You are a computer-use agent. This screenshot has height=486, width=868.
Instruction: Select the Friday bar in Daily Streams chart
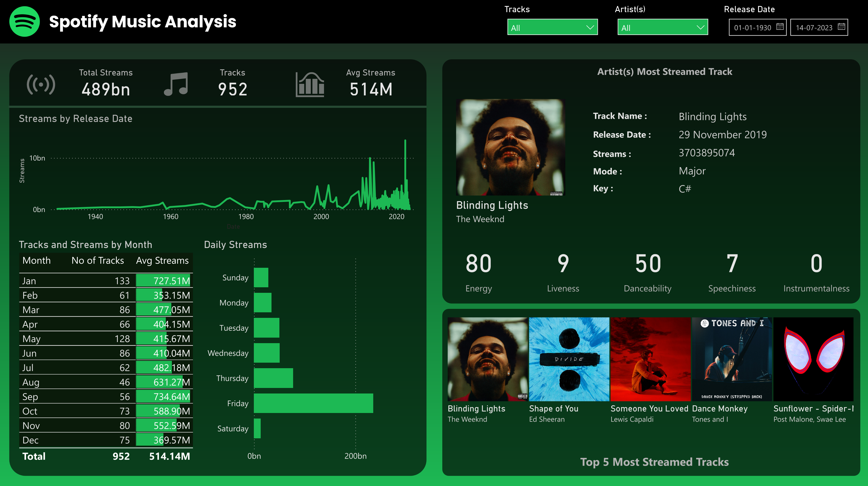pos(313,403)
